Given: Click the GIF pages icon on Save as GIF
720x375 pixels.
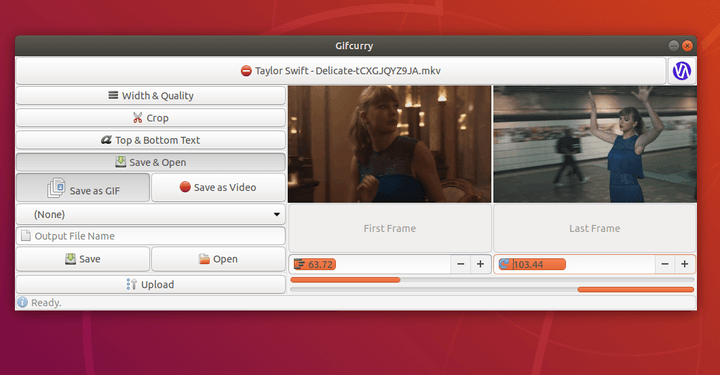Looking at the screenshot, I should point(56,188).
